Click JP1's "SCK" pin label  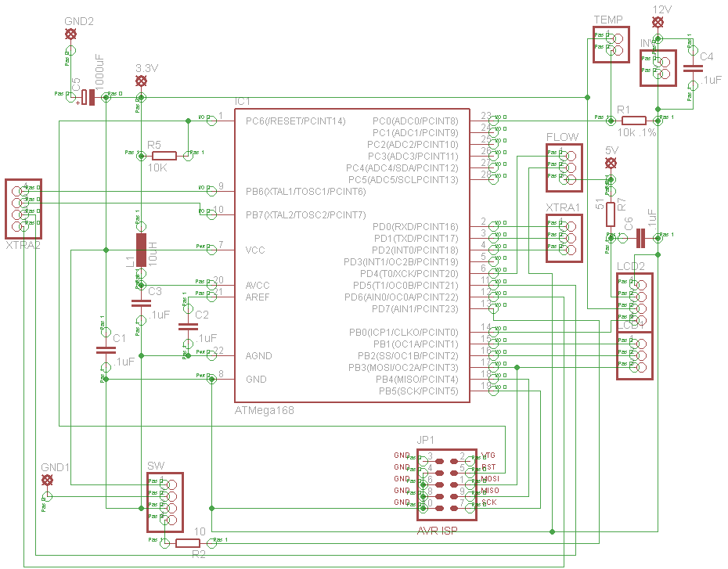(489, 502)
